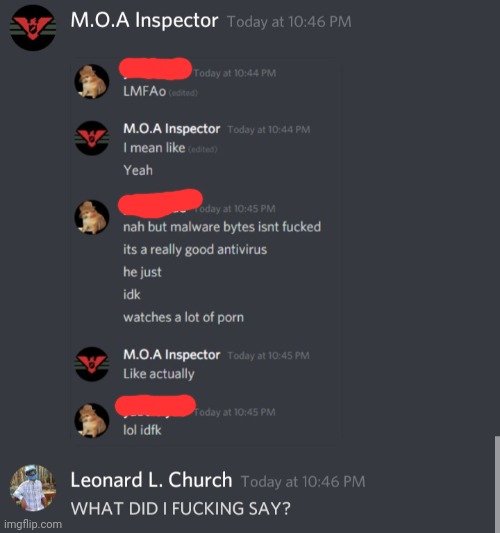This screenshot has height=533, width=500.
Task: Click the 'watches a lot of porn' message
Action: pos(184,317)
